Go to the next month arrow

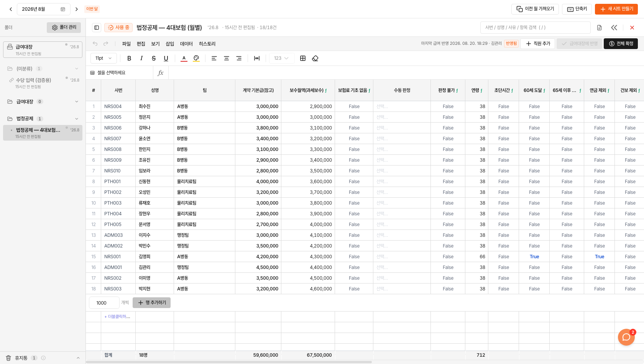click(x=77, y=9)
